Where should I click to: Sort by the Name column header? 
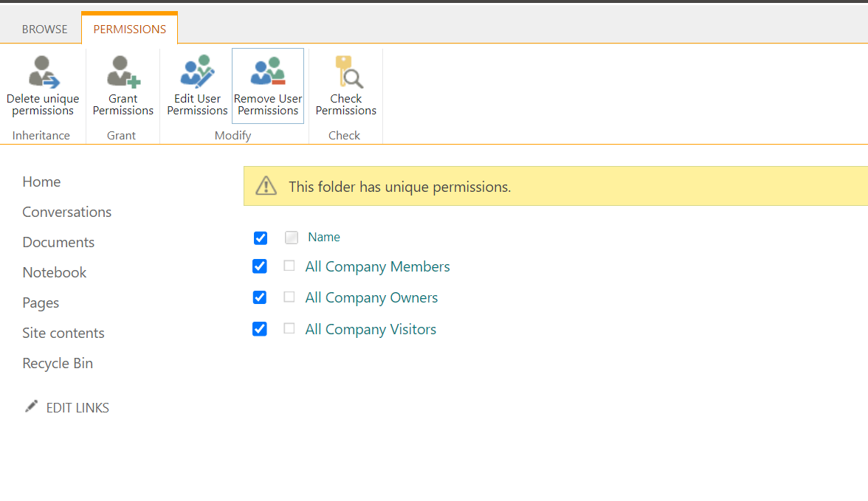coord(324,237)
